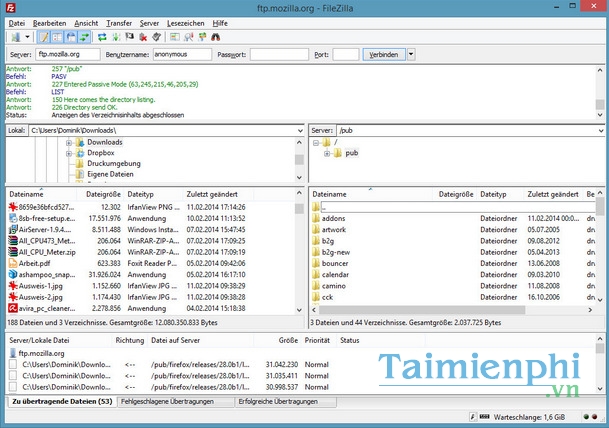This screenshot has width=609, height=428.
Task: Toggle the transfer queue display
Action: click(84, 37)
